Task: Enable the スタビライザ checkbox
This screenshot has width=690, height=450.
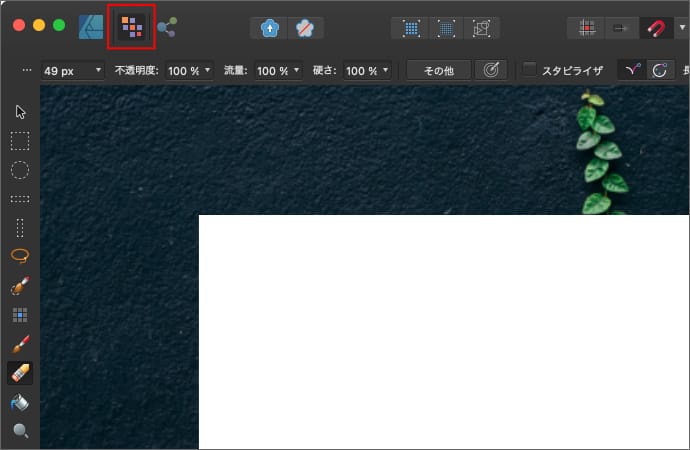Action: coord(530,71)
